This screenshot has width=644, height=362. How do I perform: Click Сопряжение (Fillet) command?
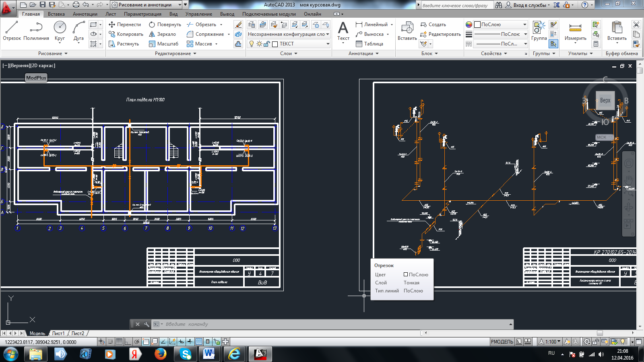[205, 34]
